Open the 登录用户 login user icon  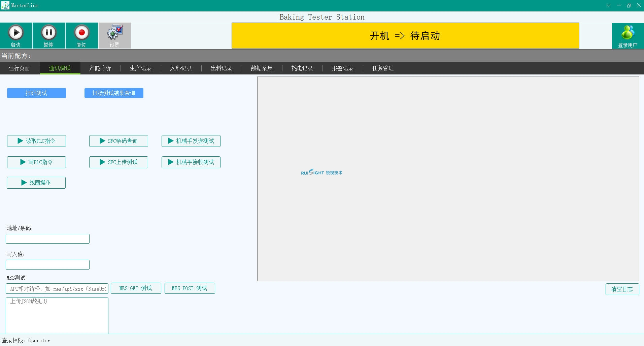628,33
